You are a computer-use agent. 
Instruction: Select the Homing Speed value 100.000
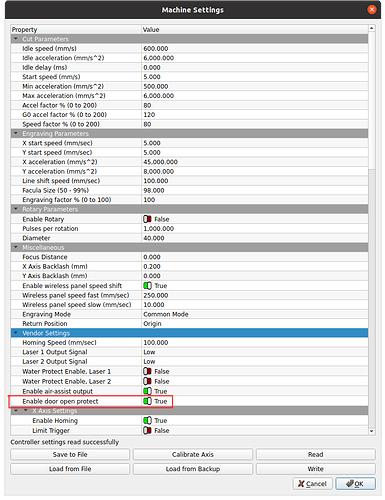pos(156,343)
